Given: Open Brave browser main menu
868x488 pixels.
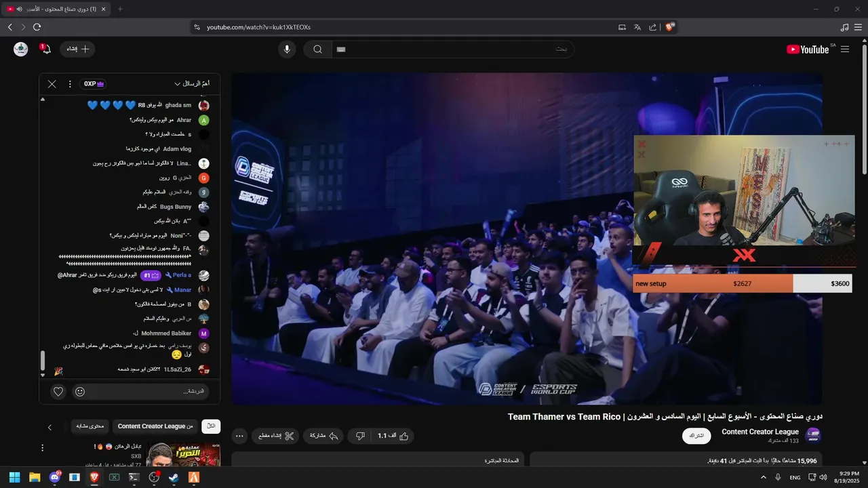Looking at the screenshot, I should pyautogui.click(x=859, y=27).
